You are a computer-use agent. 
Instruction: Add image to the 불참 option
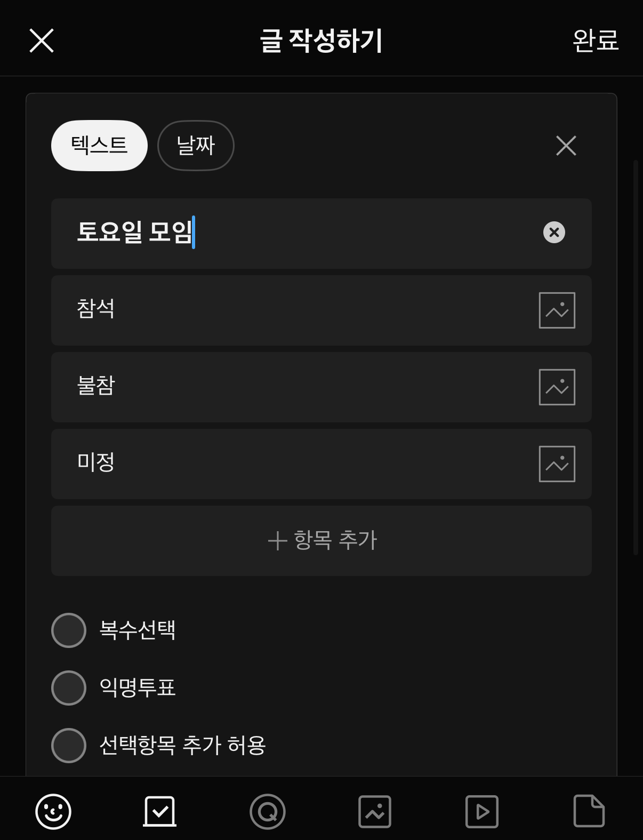coord(557,387)
